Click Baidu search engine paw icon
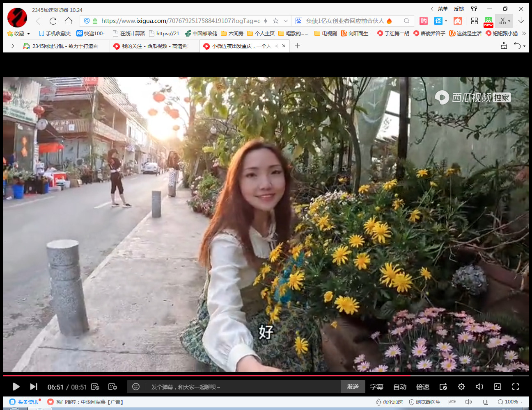Image resolution: width=532 pixels, height=410 pixels. (x=299, y=21)
